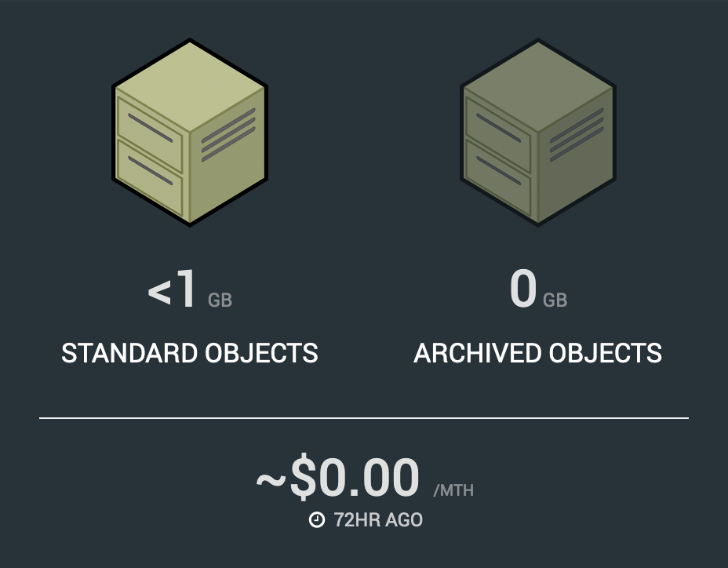This screenshot has width=728, height=568.
Task: Click the vent lines on the Archived cube
Action: click(577, 135)
